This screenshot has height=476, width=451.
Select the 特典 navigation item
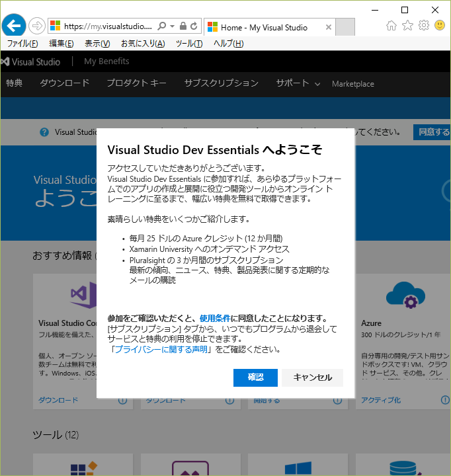tap(14, 83)
